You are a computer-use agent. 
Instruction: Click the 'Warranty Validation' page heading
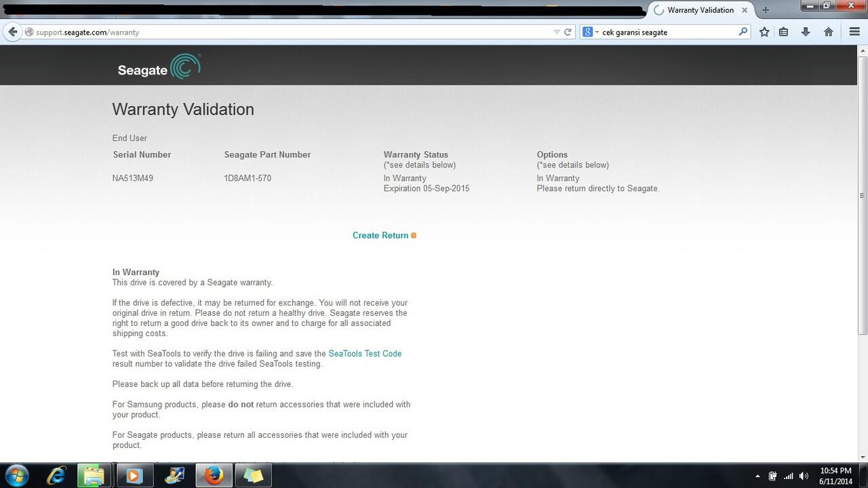point(183,109)
